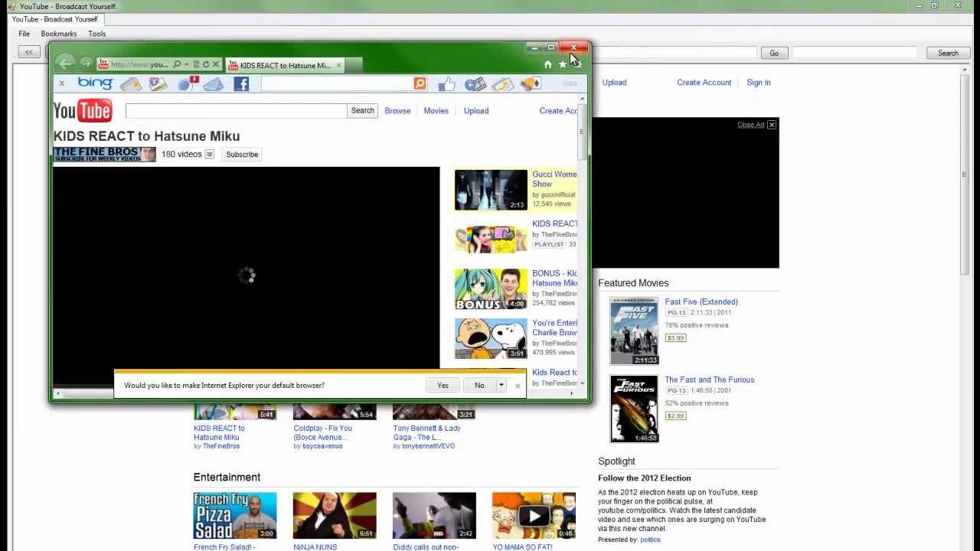
Task: Open Sign In link in background page
Action: pyautogui.click(x=759, y=83)
